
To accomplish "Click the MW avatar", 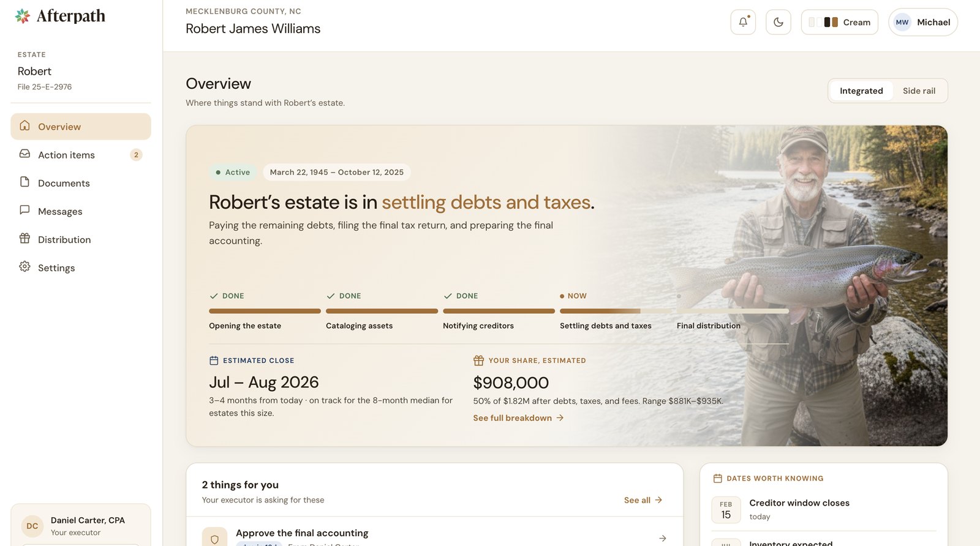I will (x=902, y=22).
